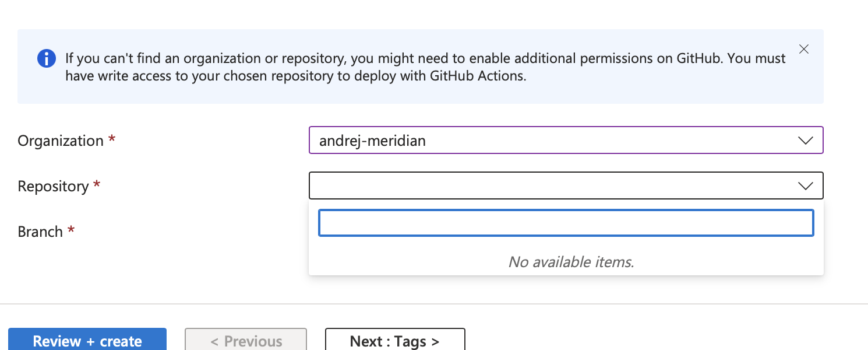This screenshot has width=868, height=350.
Task: Click the horizontal divider above the footer buttons
Action: pyautogui.click(x=434, y=304)
